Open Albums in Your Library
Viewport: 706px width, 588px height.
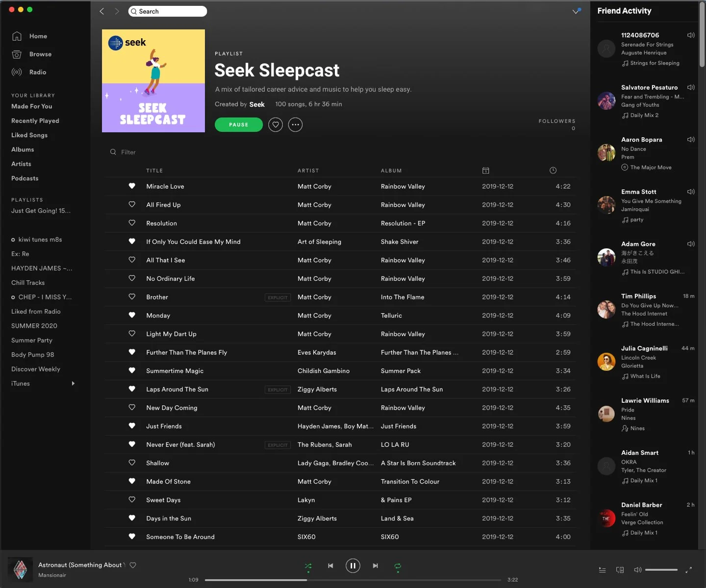pyautogui.click(x=23, y=149)
